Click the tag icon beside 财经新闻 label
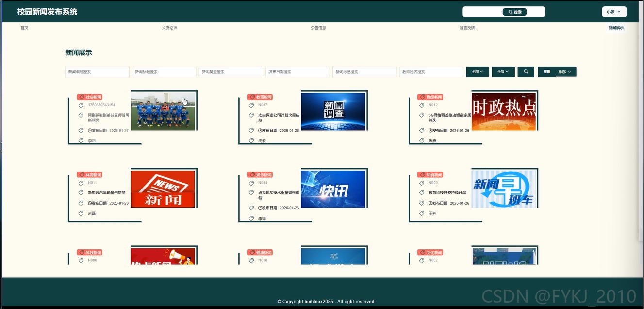Viewport: 644px width, 309px height. 422,97
